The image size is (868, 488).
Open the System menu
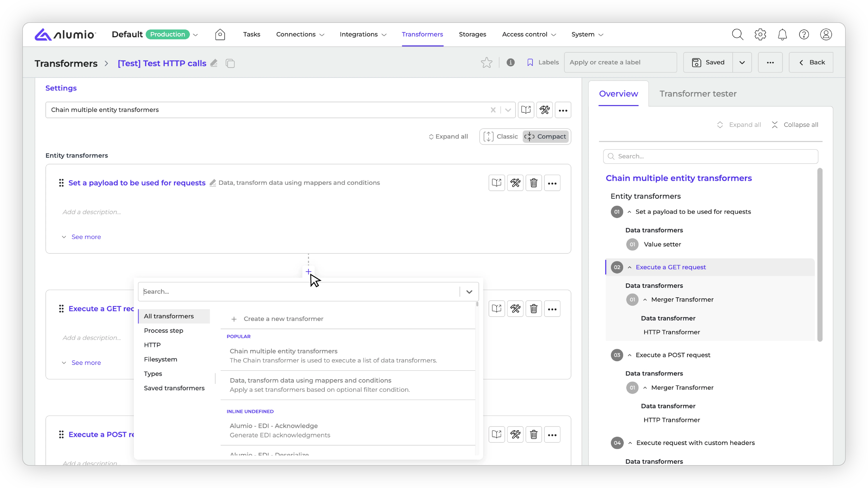587,34
